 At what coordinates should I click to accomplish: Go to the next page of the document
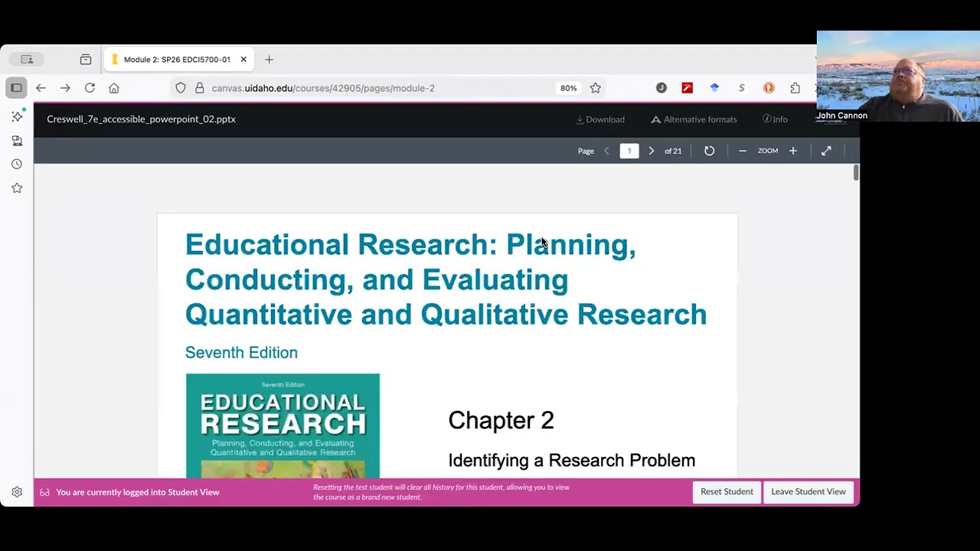click(652, 151)
